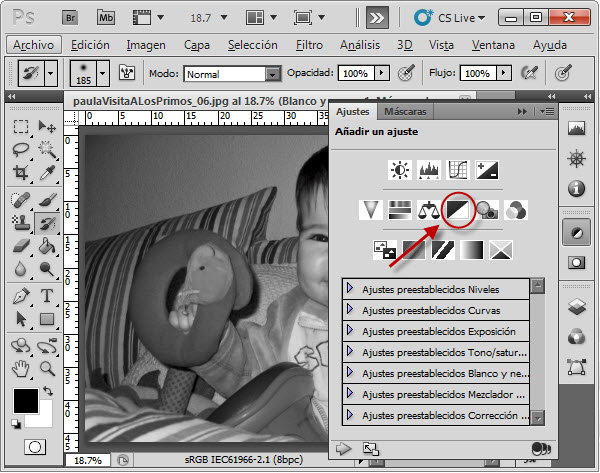Select the Pen tool

point(21,296)
